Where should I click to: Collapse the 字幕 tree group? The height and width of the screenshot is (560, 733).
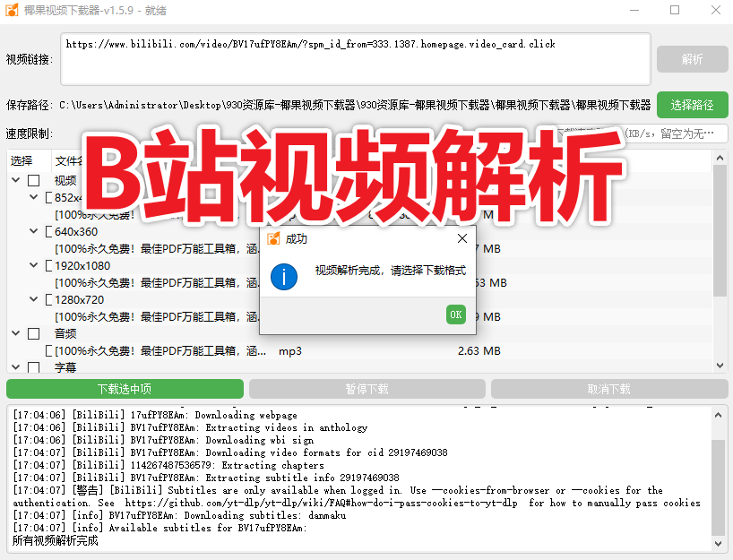coord(16,367)
